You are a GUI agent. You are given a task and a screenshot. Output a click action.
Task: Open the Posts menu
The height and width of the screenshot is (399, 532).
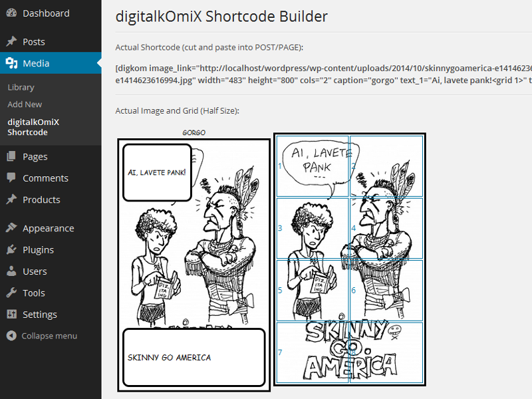point(34,42)
